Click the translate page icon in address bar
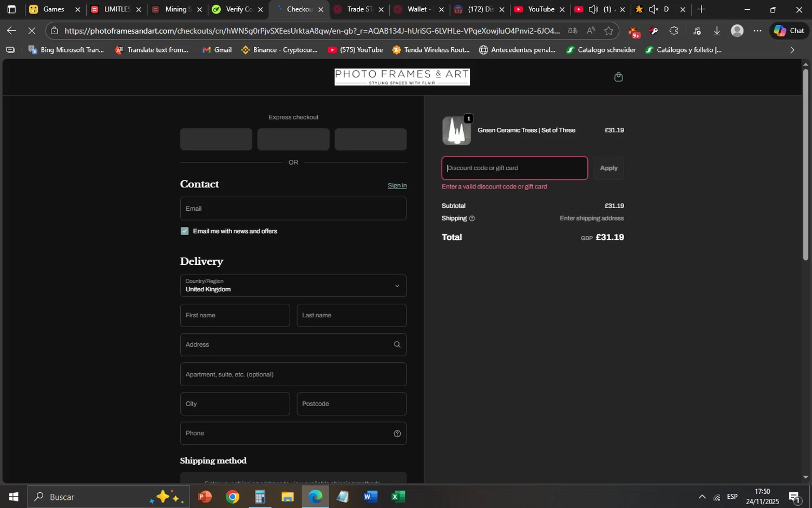This screenshot has width=812, height=508. pyautogui.click(x=572, y=31)
